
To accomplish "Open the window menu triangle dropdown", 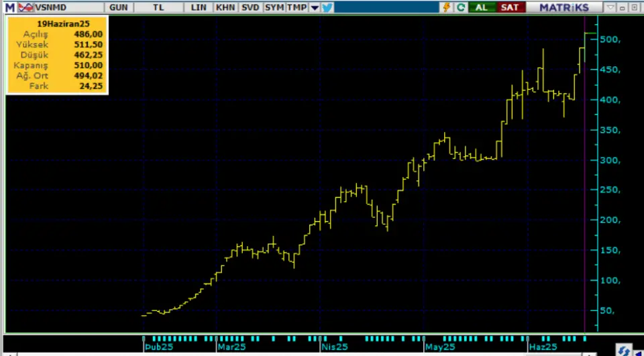I will coord(610,7).
